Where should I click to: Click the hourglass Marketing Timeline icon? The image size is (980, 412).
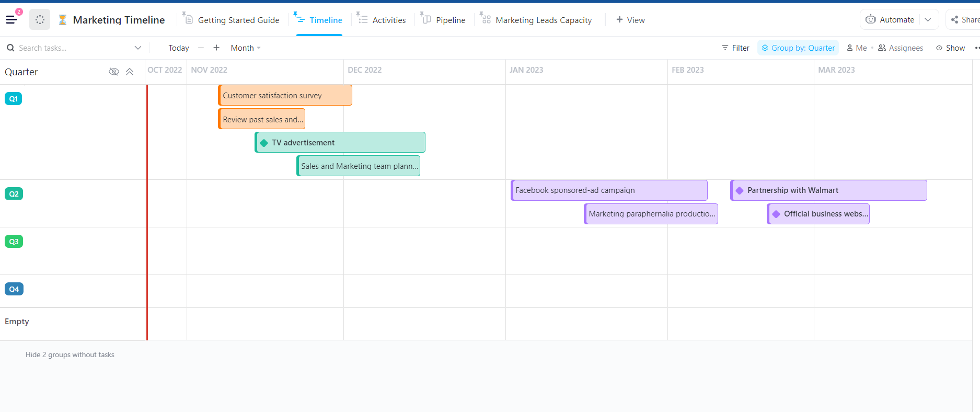[63, 20]
